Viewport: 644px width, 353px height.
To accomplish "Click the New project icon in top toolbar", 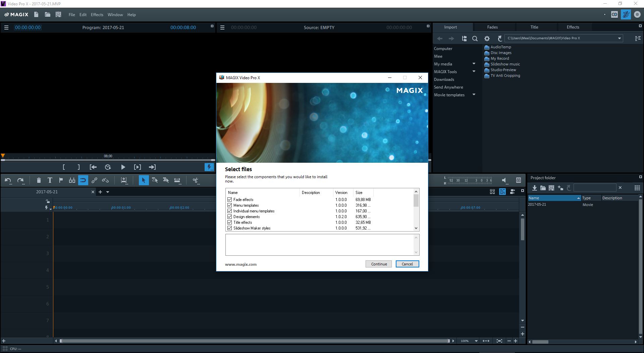I will pyautogui.click(x=36, y=14).
